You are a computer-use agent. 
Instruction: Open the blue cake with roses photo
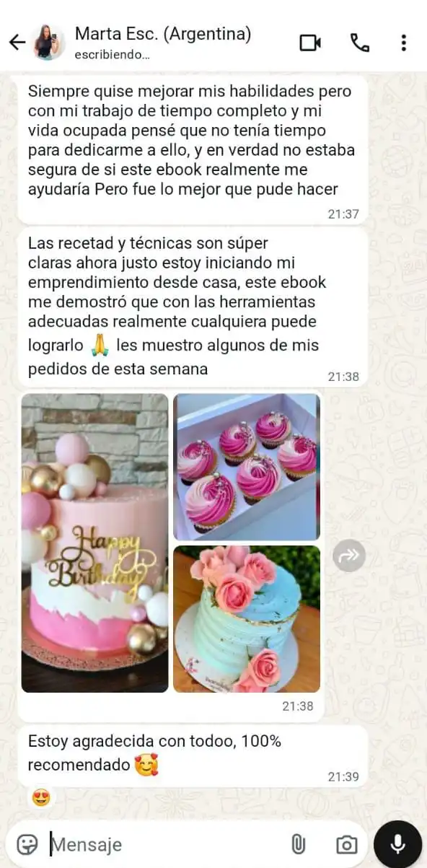(247, 619)
